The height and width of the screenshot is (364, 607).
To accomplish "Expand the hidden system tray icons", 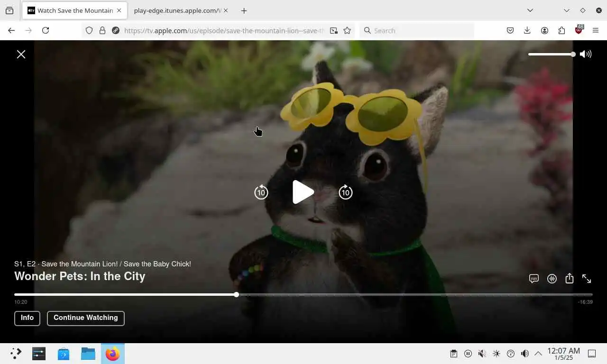I will pyautogui.click(x=538, y=354).
